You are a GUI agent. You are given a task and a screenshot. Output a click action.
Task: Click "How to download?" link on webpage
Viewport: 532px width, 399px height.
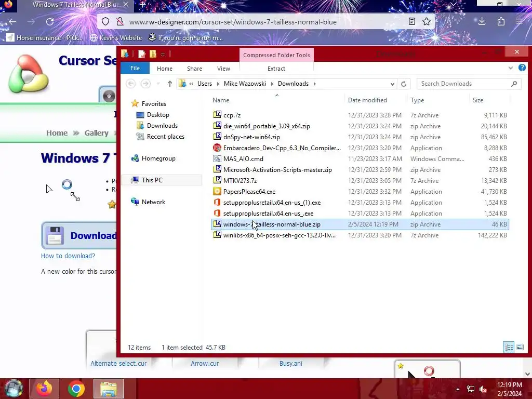point(68,256)
